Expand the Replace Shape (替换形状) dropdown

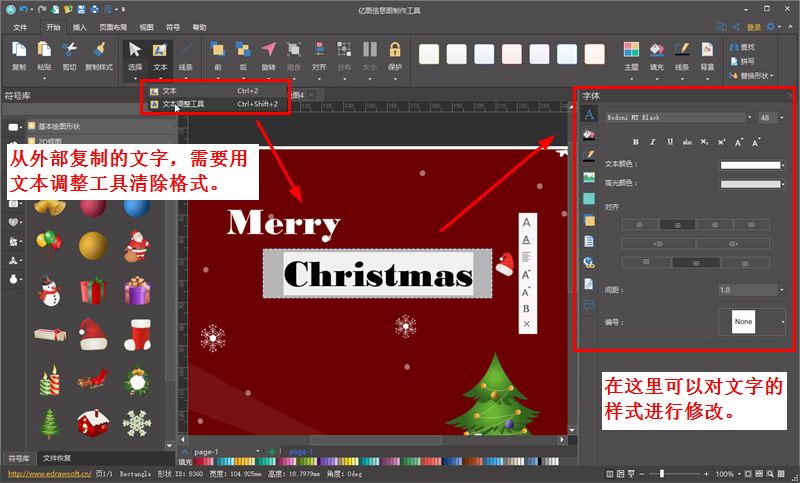752,75
